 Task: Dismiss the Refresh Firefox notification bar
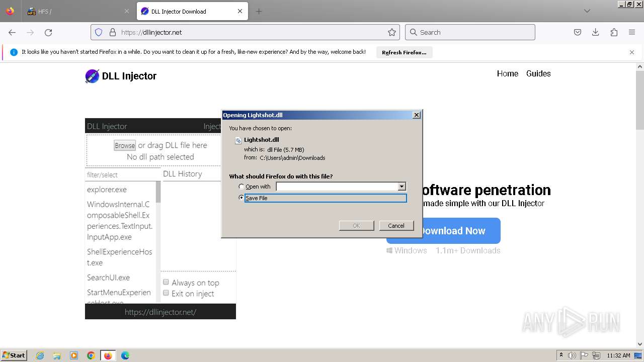632,52
